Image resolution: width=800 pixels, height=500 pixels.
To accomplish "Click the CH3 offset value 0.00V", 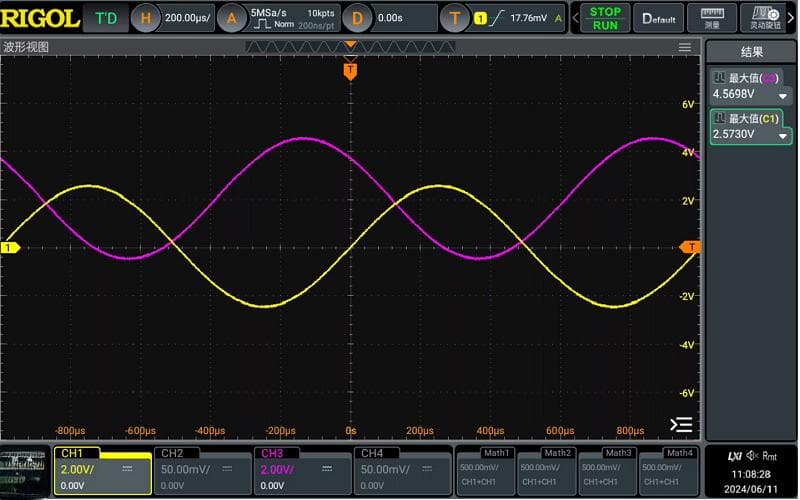I will point(272,486).
